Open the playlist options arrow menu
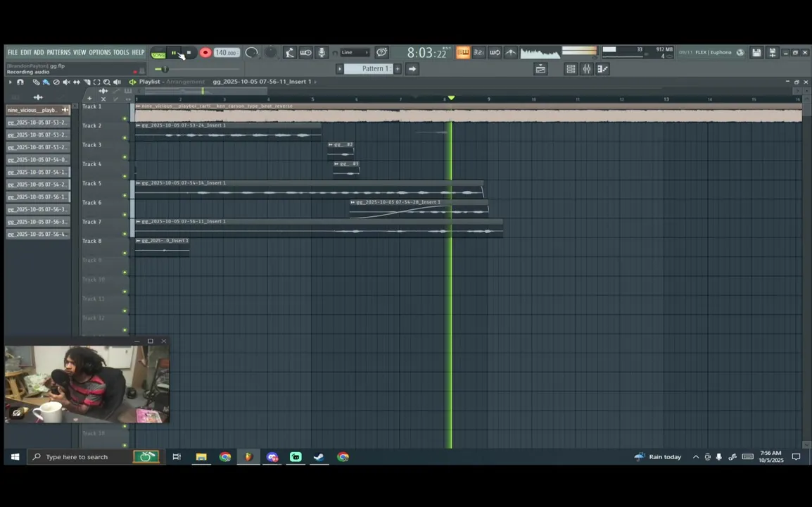This screenshot has height=507, width=812. pos(10,82)
